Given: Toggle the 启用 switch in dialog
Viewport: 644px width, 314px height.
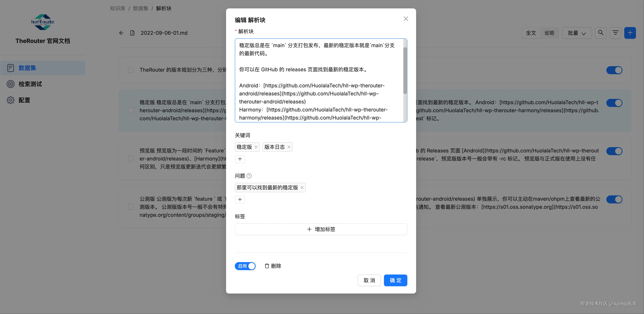Looking at the screenshot, I should point(245,266).
